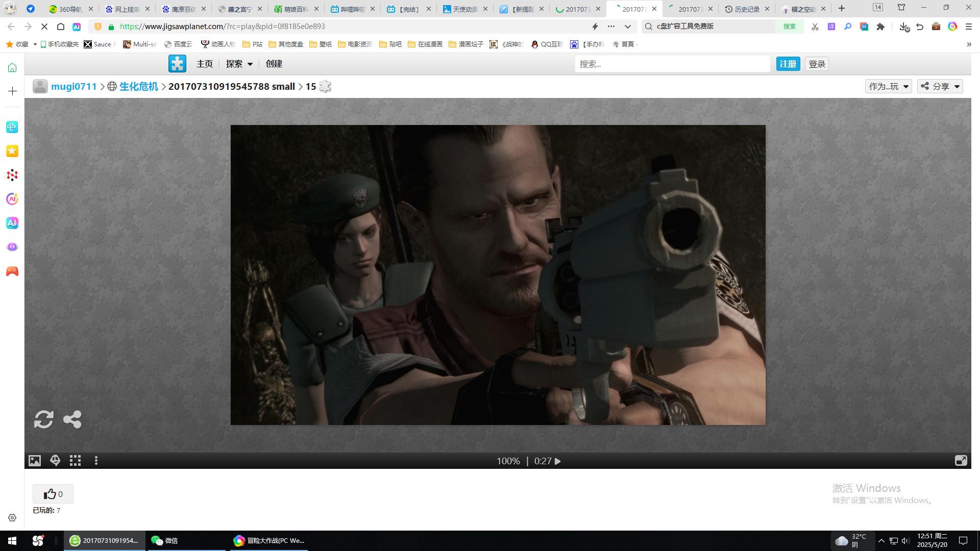Open the 生化危机 album link
The width and height of the screenshot is (980, 551).
(138, 86)
